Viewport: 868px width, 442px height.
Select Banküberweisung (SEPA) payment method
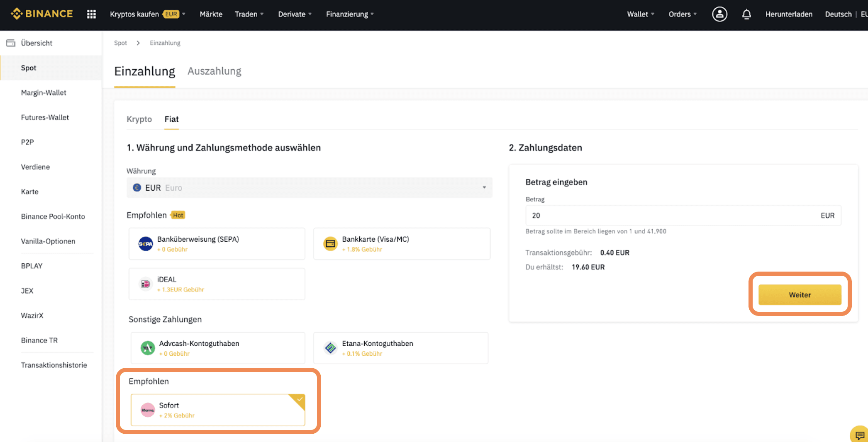click(217, 244)
